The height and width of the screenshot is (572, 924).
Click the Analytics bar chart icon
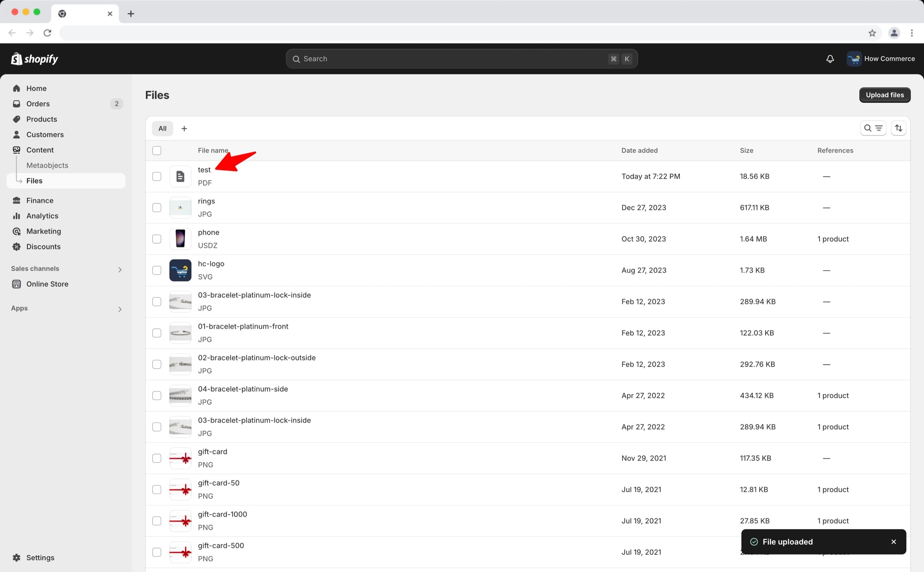(16, 216)
